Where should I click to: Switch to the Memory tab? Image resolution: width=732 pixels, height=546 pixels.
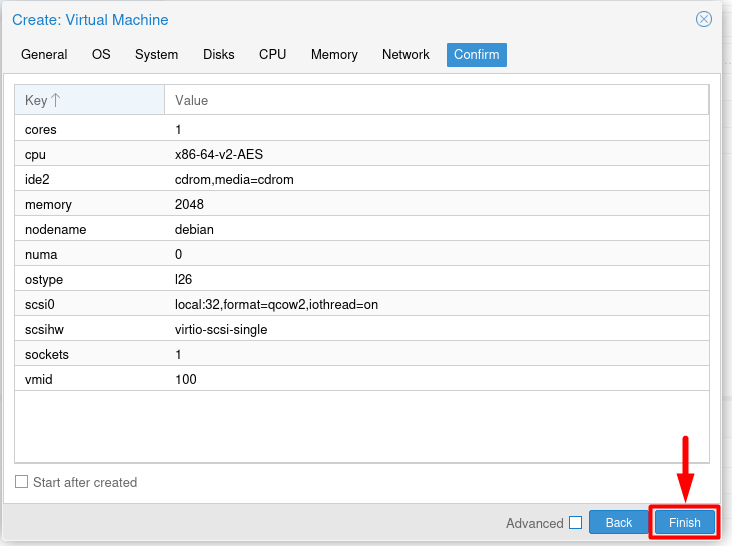pyautogui.click(x=334, y=55)
